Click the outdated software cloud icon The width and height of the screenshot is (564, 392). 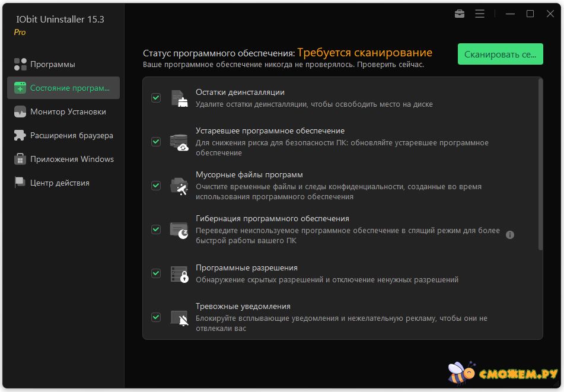pyautogui.click(x=179, y=142)
